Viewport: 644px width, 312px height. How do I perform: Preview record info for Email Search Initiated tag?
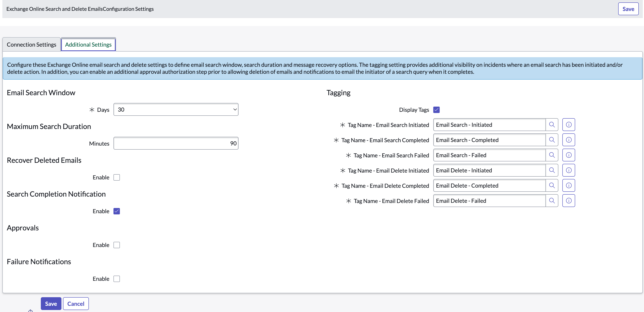tap(569, 125)
